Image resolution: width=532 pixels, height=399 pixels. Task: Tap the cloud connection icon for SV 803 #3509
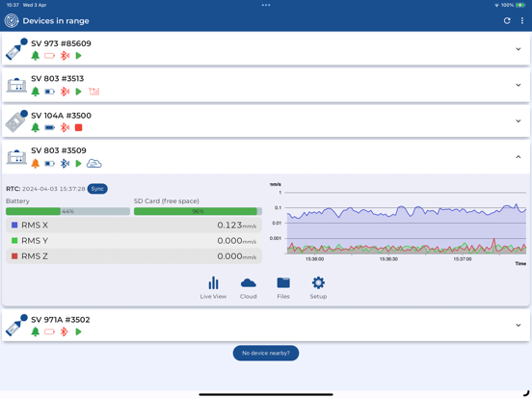coord(94,164)
